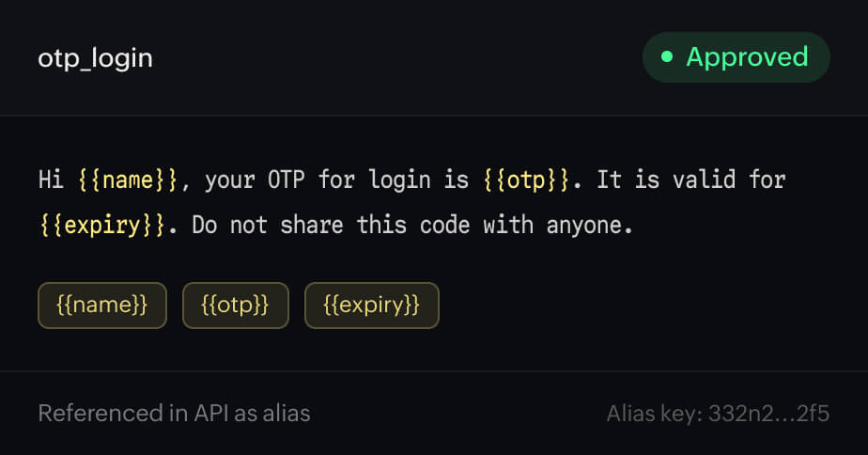Click the 'Referenced in API as alias' note

click(x=175, y=414)
